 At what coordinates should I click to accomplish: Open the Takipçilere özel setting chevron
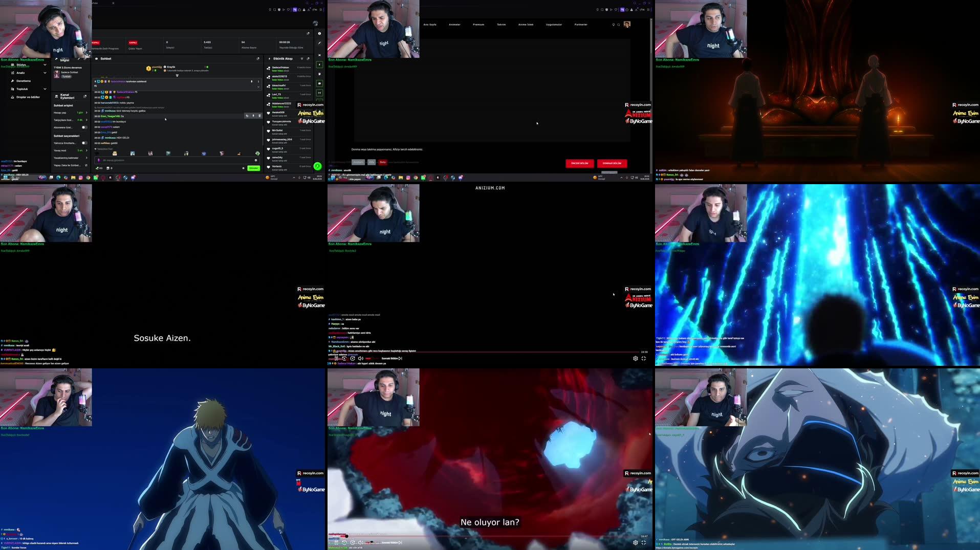(x=86, y=120)
